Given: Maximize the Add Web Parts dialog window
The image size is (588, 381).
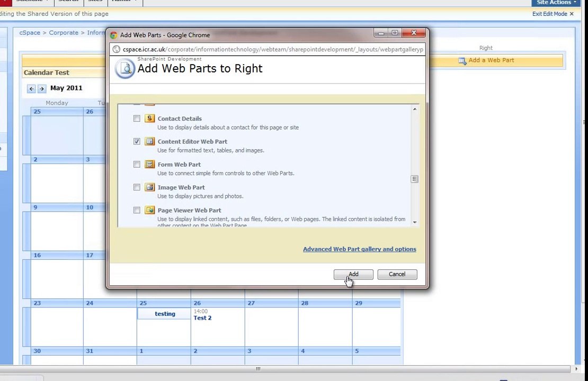Looking at the screenshot, I should (395, 33).
